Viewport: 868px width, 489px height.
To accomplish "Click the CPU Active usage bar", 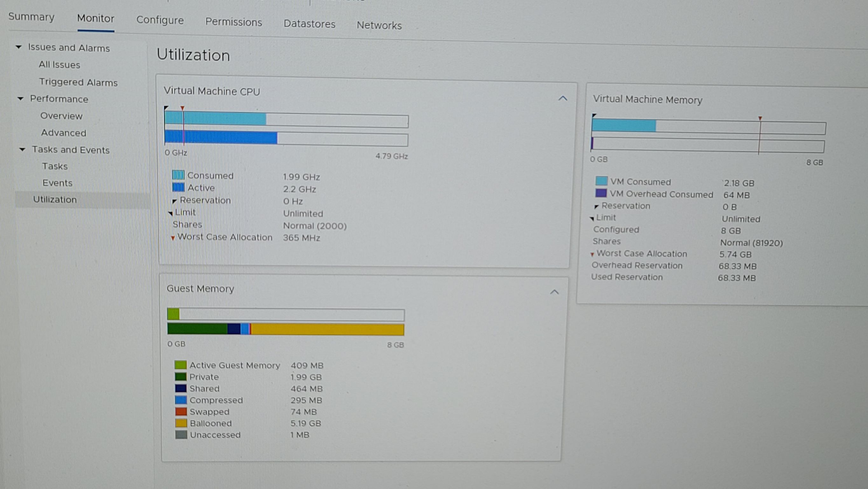I will (221, 137).
